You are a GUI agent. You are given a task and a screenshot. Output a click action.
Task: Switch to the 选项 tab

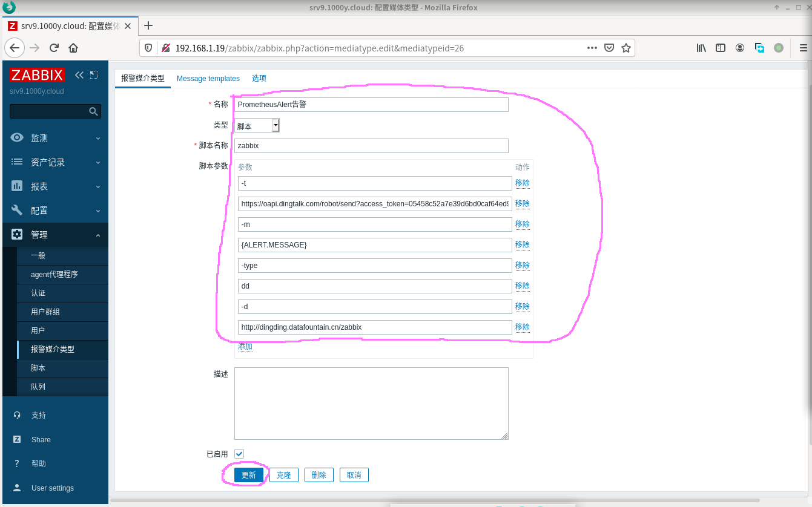point(259,79)
